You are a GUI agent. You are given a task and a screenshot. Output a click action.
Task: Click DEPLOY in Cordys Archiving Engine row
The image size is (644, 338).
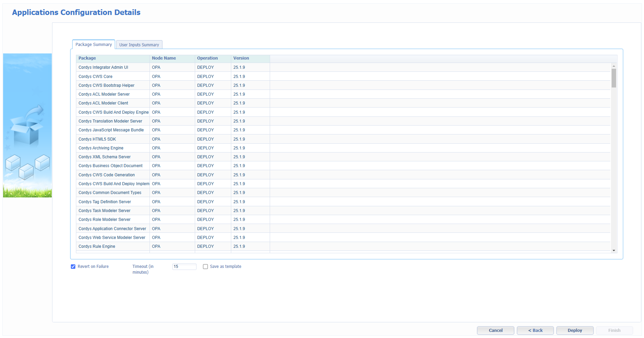(205, 148)
